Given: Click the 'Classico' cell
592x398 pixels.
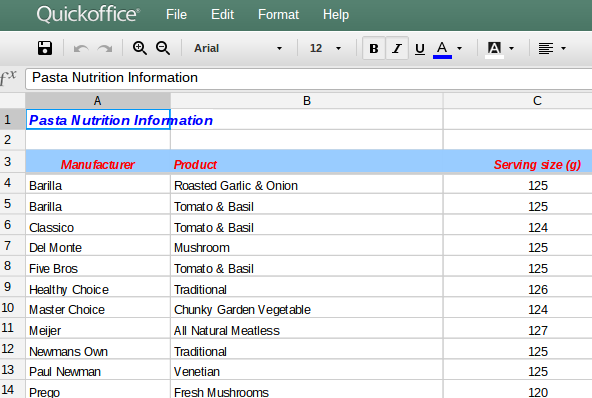Looking at the screenshot, I should point(98,226).
